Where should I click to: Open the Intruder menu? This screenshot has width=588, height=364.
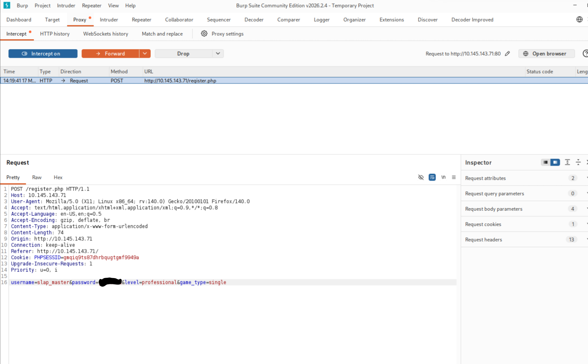click(x=66, y=5)
